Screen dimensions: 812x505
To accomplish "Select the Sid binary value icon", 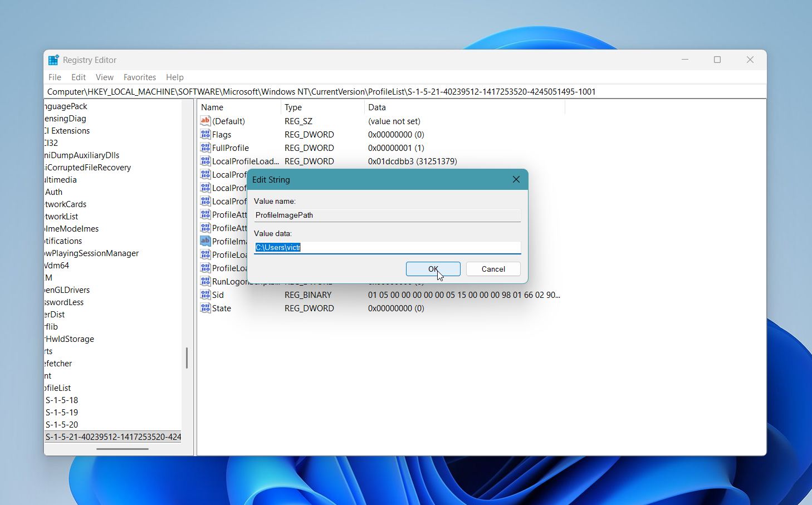I will pos(206,295).
